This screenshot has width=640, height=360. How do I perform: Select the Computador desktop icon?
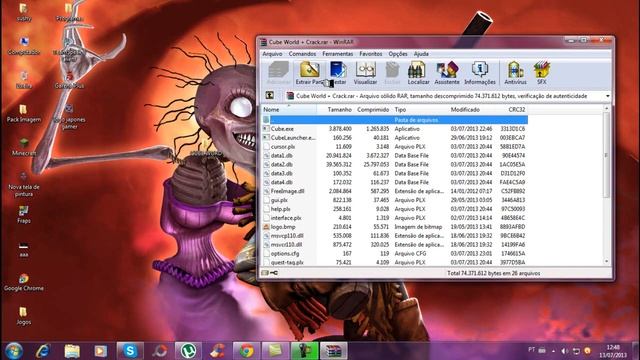click(24, 46)
